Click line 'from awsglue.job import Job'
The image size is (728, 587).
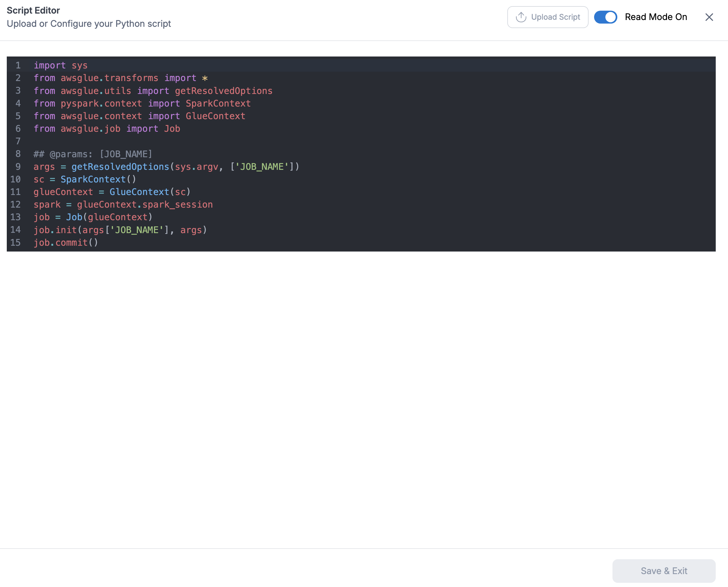107,129
